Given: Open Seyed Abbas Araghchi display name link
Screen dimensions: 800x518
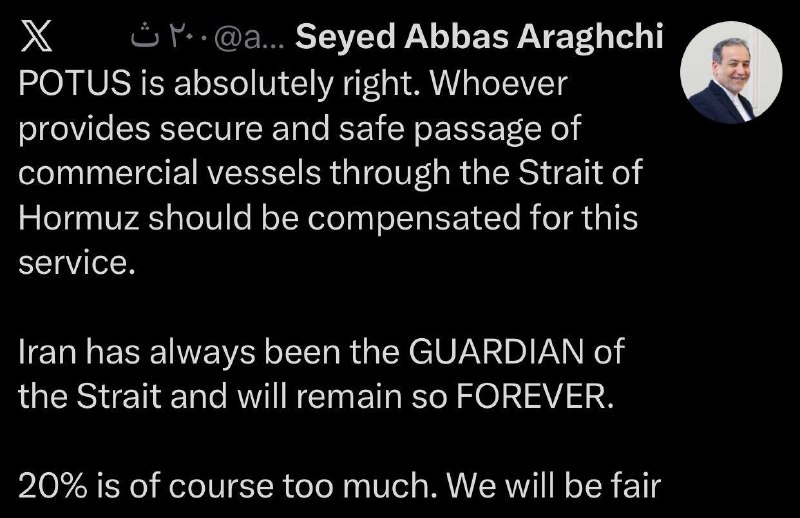Looking at the screenshot, I should point(479,37).
